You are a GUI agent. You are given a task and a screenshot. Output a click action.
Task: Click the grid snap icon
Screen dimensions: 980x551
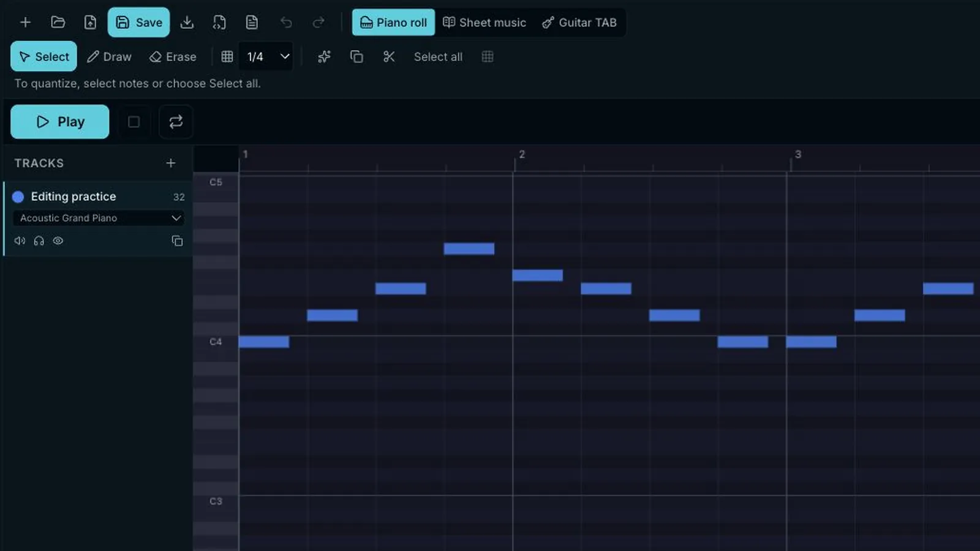tap(227, 56)
